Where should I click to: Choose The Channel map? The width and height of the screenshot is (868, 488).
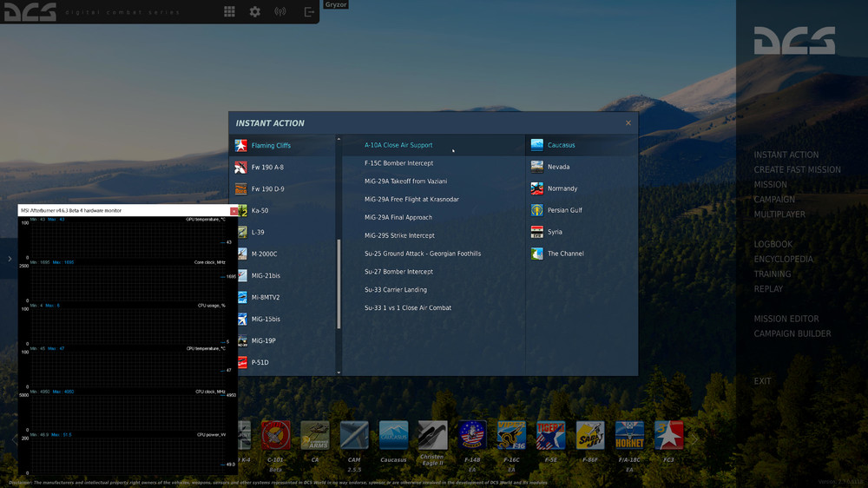582,254
